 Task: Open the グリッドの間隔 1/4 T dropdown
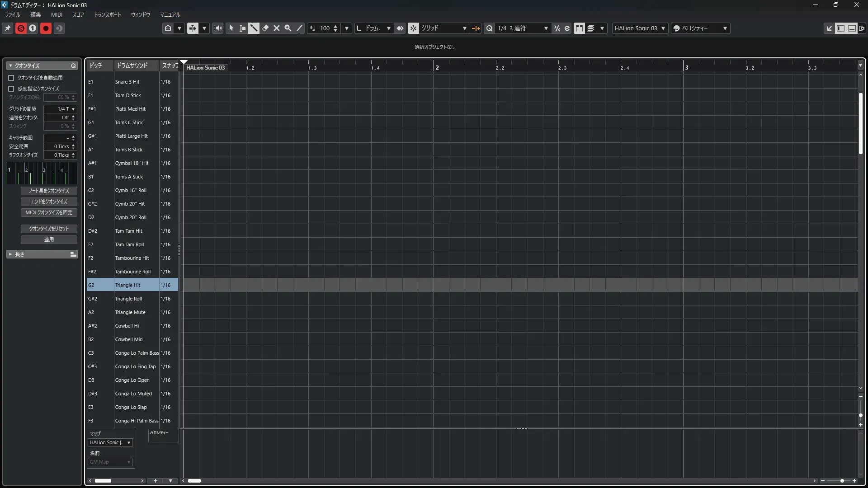tap(61, 109)
